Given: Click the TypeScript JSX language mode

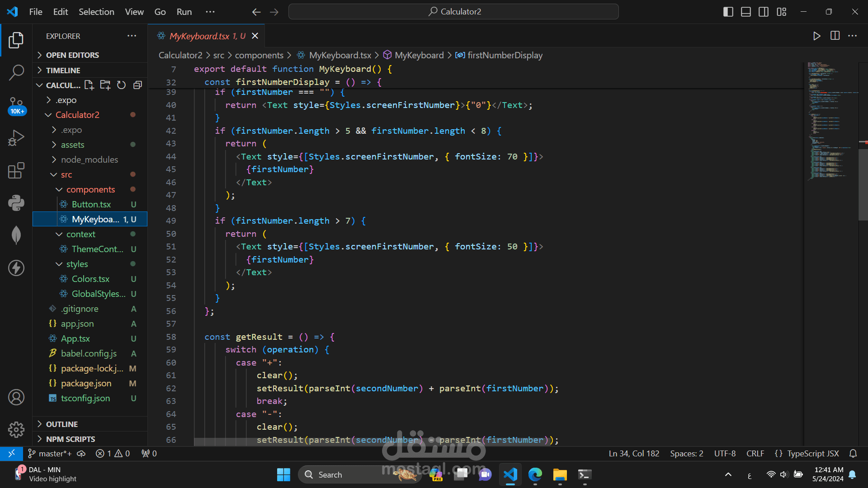Looking at the screenshot, I should [812, 453].
